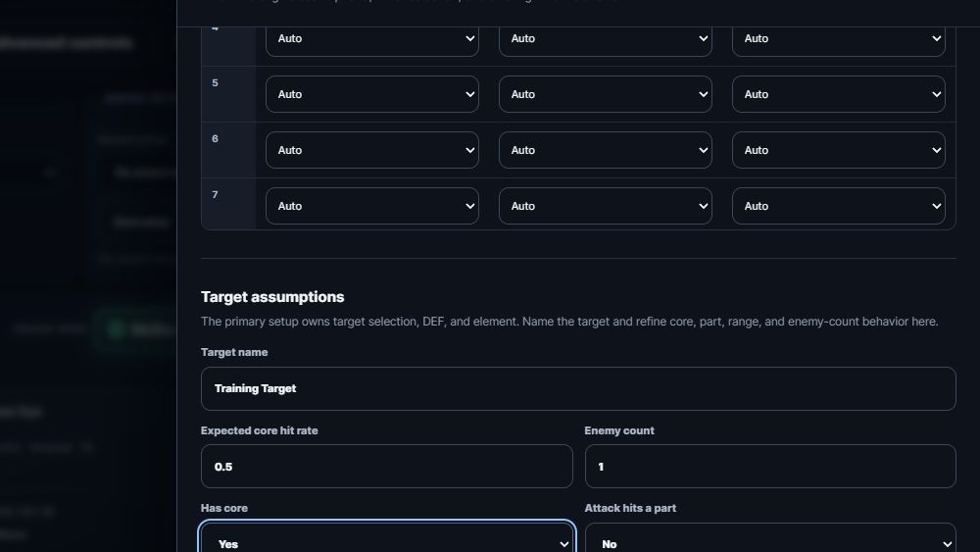Open middle Auto dropdown in row 7
The image size is (980, 552).
(x=605, y=206)
